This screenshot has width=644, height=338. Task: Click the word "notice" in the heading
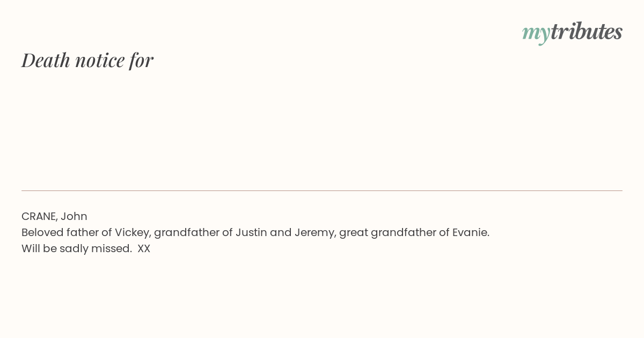pos(100,61)
